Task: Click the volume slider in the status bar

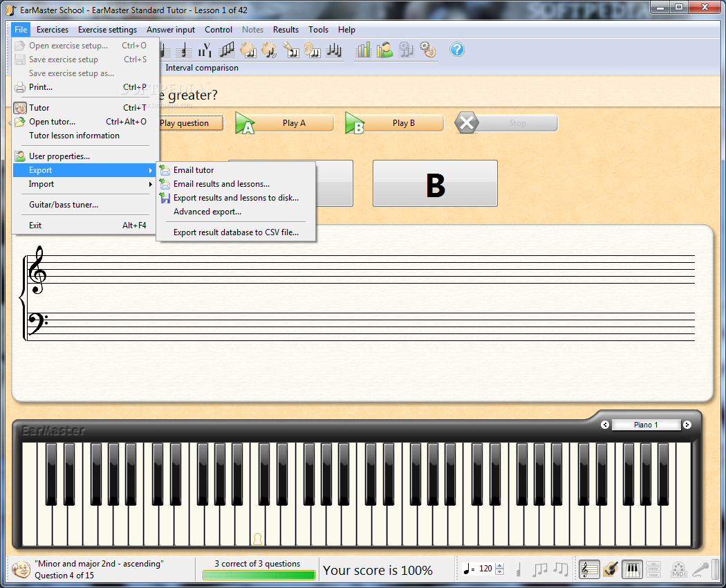Action: tap(716, 569)
